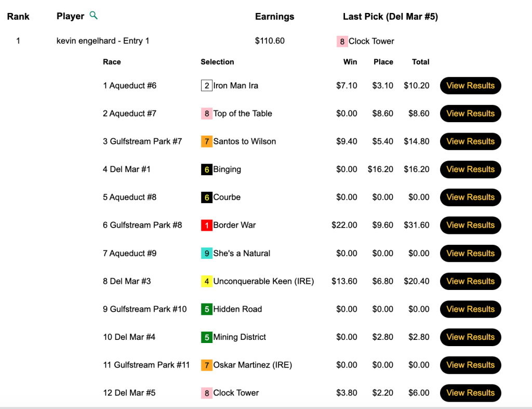532x409 pixels.
Task: Click the number 2 badge beside Iron Man Ira
Action: (x=206, y=86)
